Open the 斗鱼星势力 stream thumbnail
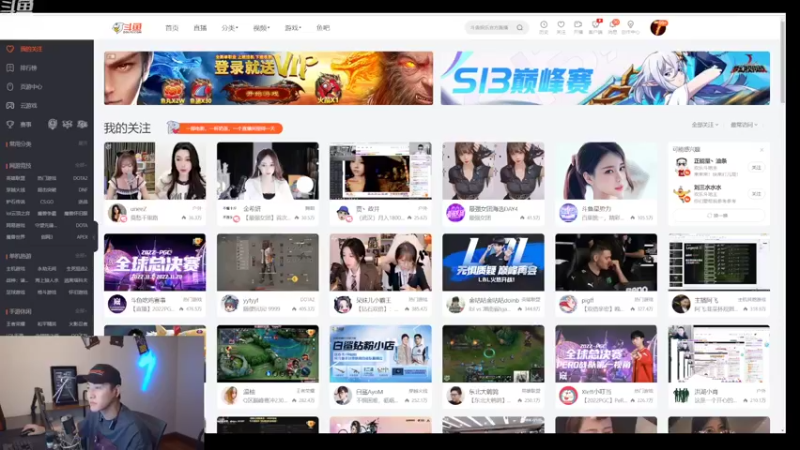The width and height of the screenshot is (800, 450). click(606, 171)
